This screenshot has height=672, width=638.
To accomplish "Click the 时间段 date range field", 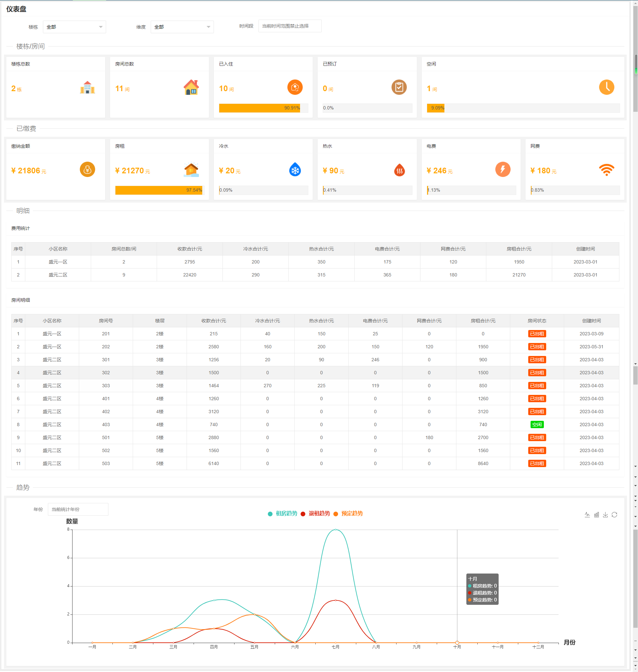I will (x=290, y=26).
